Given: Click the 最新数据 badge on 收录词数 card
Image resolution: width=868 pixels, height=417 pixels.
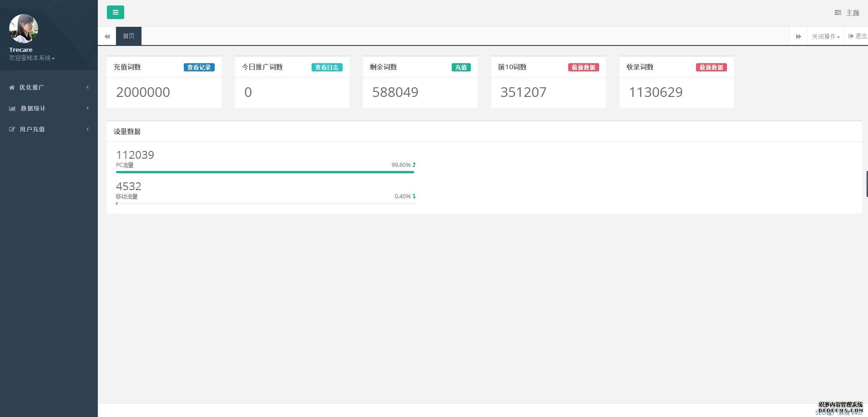Looking at the screenshot, I should point(711,67).
